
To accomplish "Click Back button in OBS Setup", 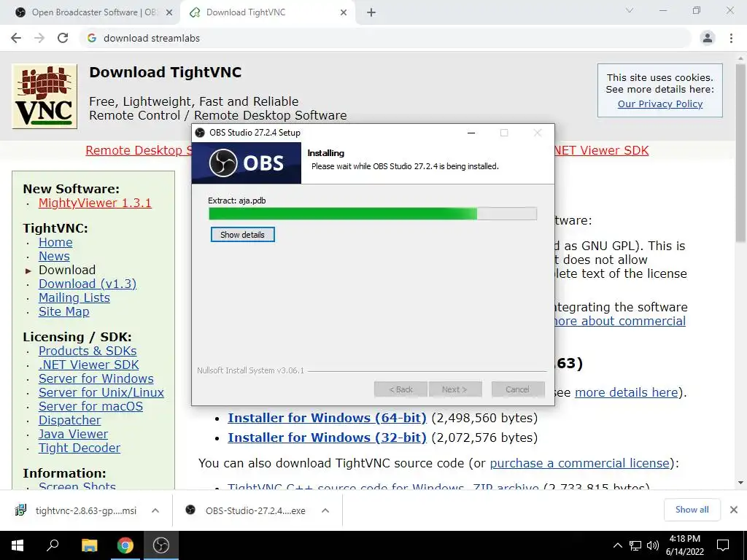I will pyautogui.click(x=400, y=389).
